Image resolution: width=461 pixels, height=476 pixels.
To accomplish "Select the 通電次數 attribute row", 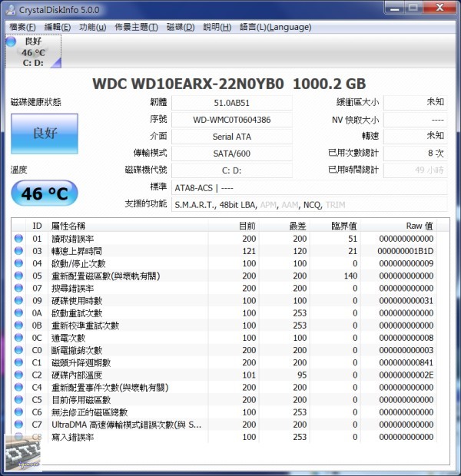I will (x=224, y=338).
